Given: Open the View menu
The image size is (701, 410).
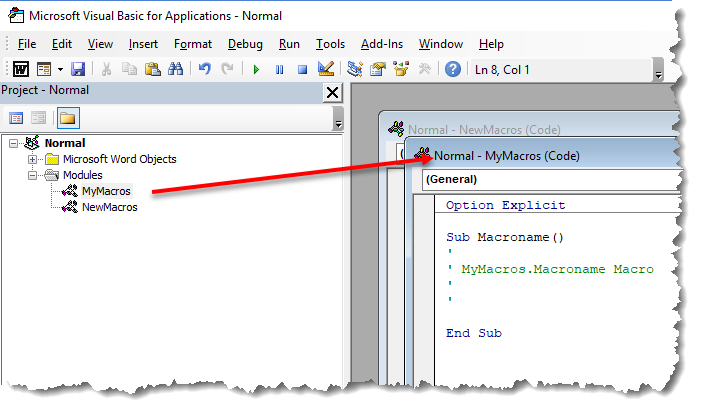Looking at the screenshot, I should (100, 44).
